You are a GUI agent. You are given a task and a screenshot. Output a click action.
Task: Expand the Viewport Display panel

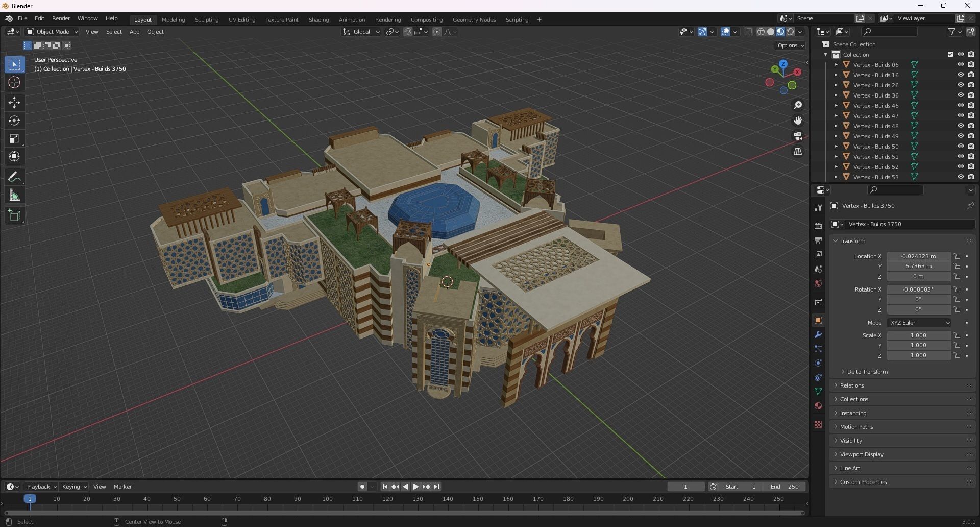[862, 454]
